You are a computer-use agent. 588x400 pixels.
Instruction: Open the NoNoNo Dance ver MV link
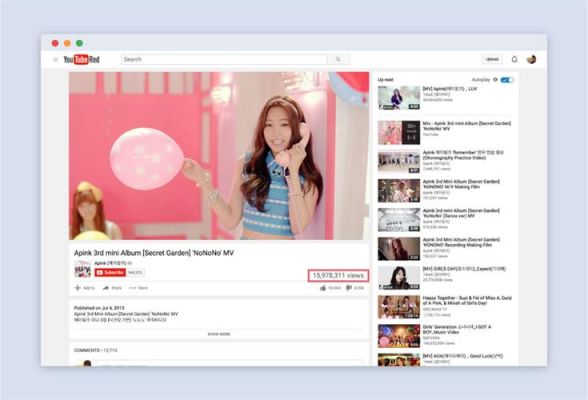(461, 213)
